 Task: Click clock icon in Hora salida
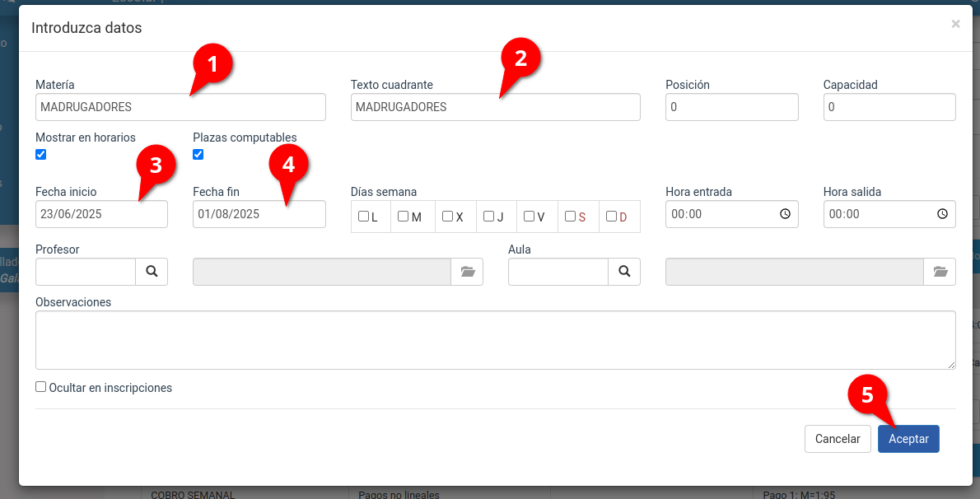942,214
